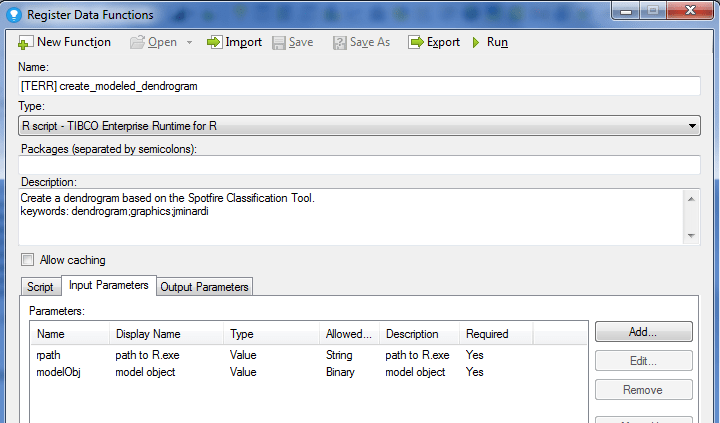The image size is (720, 423).
Task: Click the Binary allowed type cell
Action: tap(340, 372)
